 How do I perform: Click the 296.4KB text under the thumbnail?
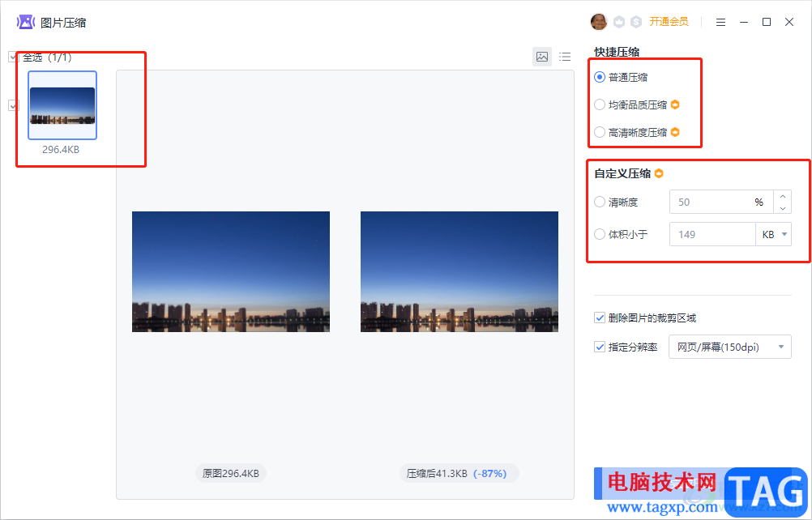61,150
